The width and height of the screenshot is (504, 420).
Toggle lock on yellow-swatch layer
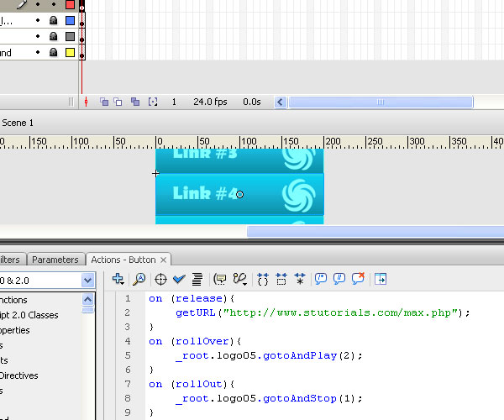coord(54,52)
